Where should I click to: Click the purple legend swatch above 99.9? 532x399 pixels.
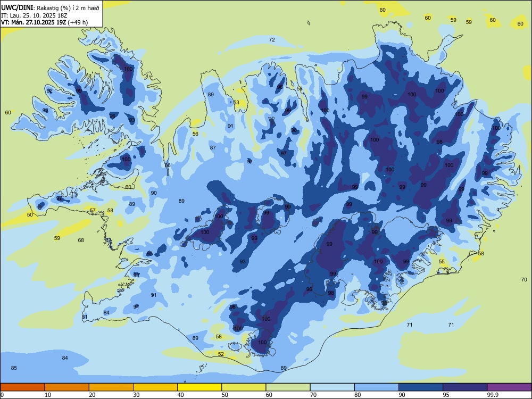(509, 387)
